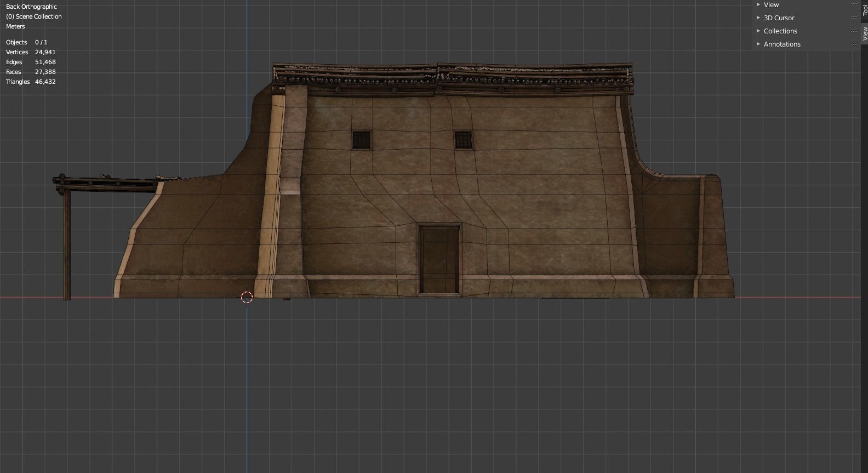This screenshot has width=868, height=473.
Task: Expand the 3D Cursor panel
Action: point(758,18)
